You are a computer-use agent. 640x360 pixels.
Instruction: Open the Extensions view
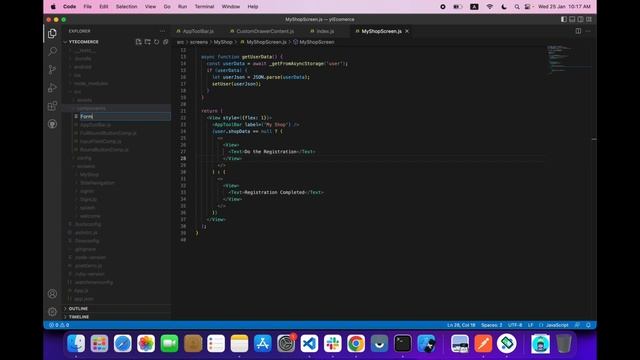click(x=52, y=106)
